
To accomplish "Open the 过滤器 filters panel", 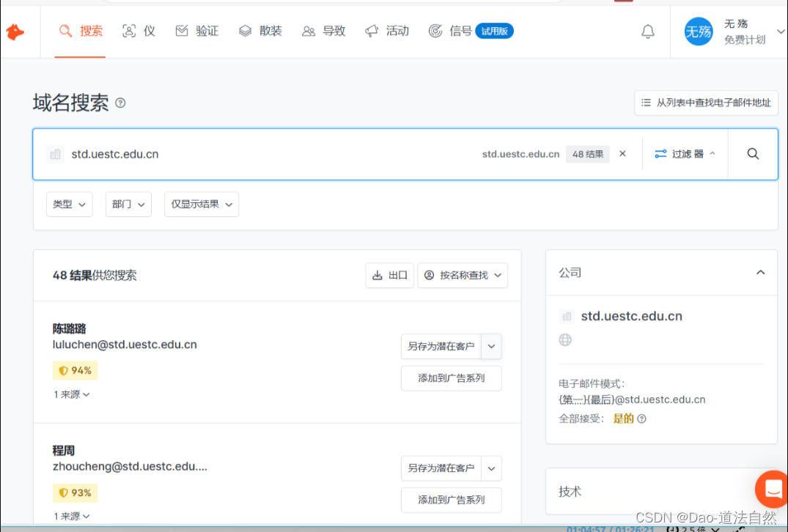I will coord(685,154).
